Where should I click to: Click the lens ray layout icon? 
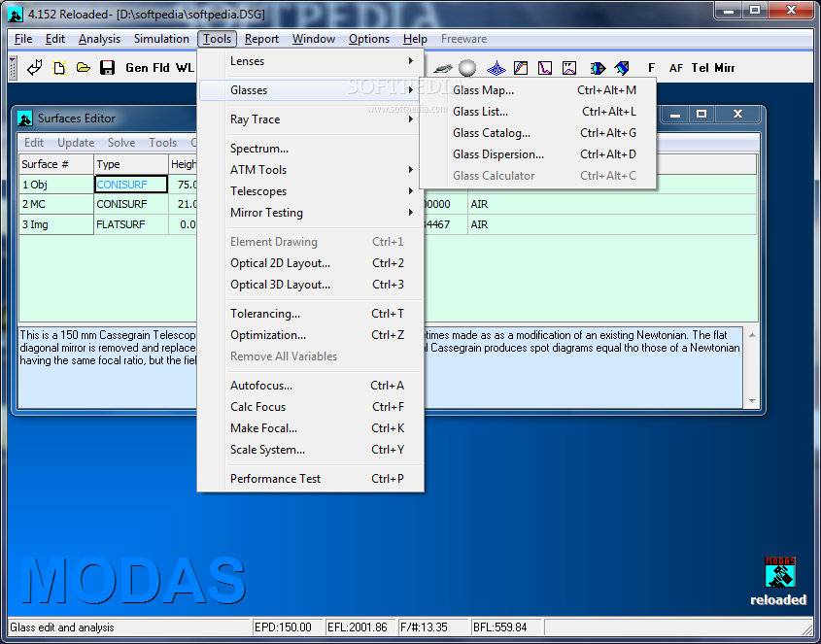coord(598,68)
